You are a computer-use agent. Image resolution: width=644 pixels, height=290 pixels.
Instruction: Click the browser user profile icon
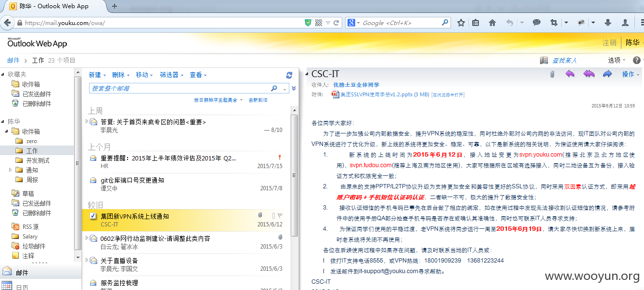(x=625, y=23)
